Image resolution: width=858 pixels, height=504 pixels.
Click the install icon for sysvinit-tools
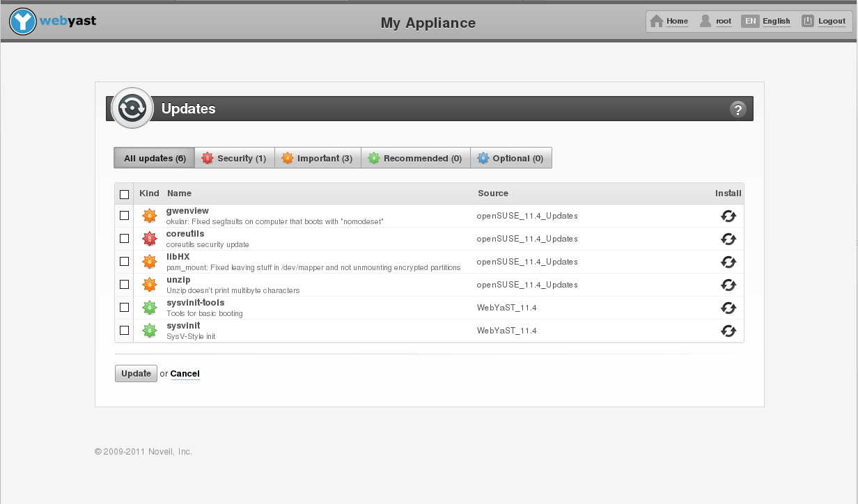point(728,308)
